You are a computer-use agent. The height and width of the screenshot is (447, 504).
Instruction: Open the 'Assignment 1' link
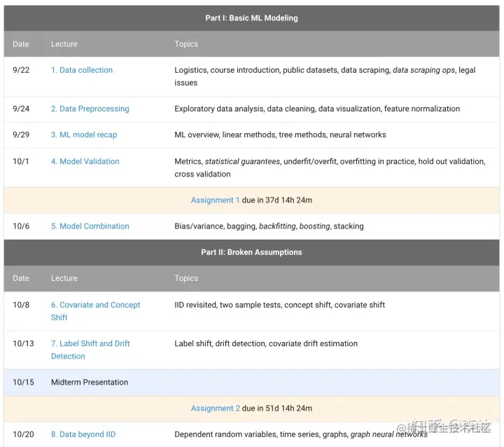[x=215, y=200]
